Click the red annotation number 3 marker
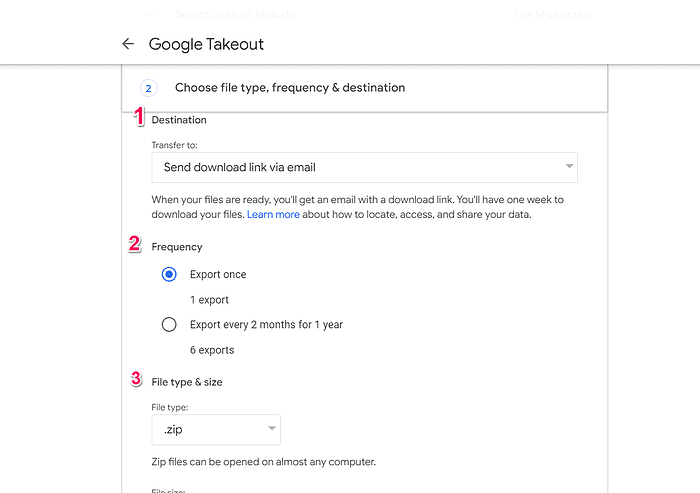The height and width of the screenshot is (493, 700). 136,378
